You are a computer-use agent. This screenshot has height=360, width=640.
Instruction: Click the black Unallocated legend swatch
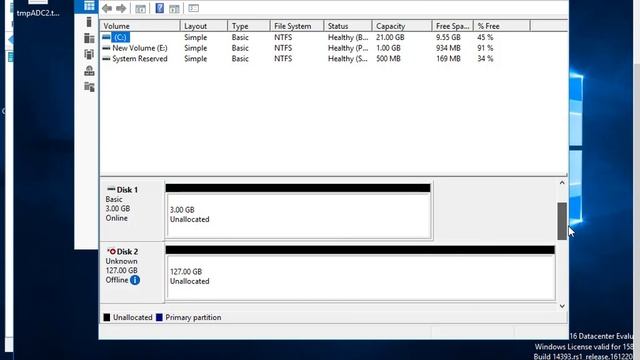(x=107, y=318)
